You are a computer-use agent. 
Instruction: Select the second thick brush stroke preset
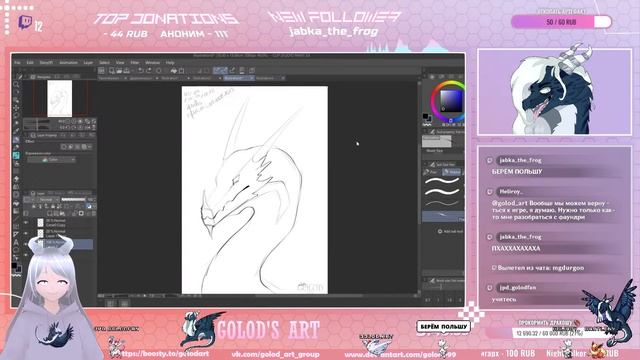click(x=443, y=191)
